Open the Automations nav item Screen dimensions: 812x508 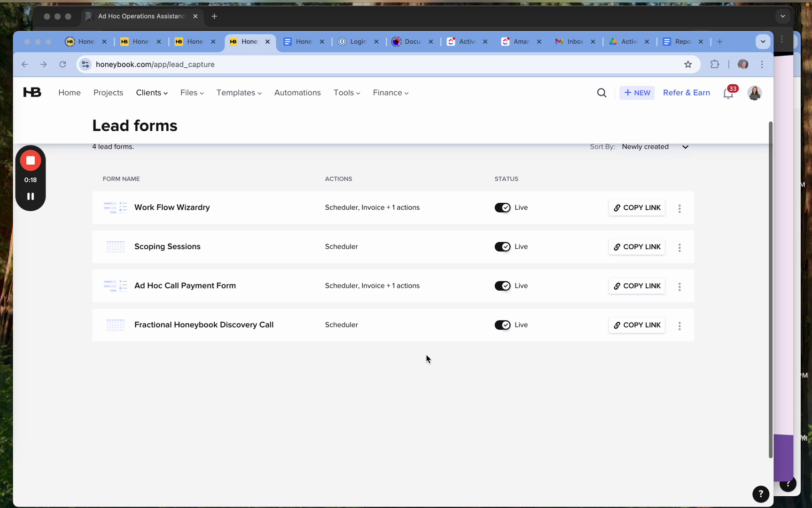[297, 93]
